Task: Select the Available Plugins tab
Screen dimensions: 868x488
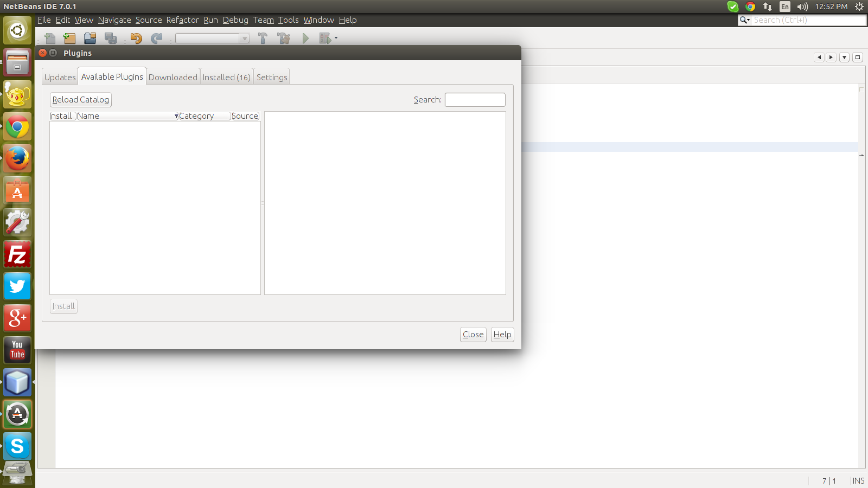Action: (x=112, y=76)
